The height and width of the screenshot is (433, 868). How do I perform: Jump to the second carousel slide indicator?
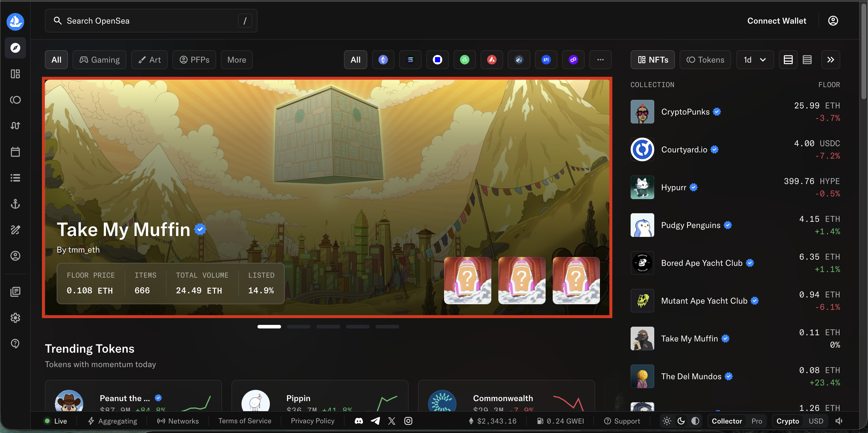click(298, 326)
